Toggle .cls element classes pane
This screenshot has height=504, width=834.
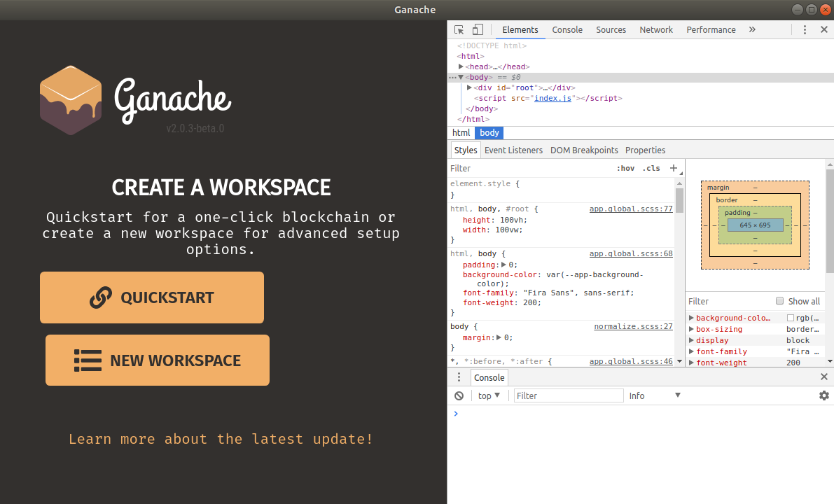(651, 168)
